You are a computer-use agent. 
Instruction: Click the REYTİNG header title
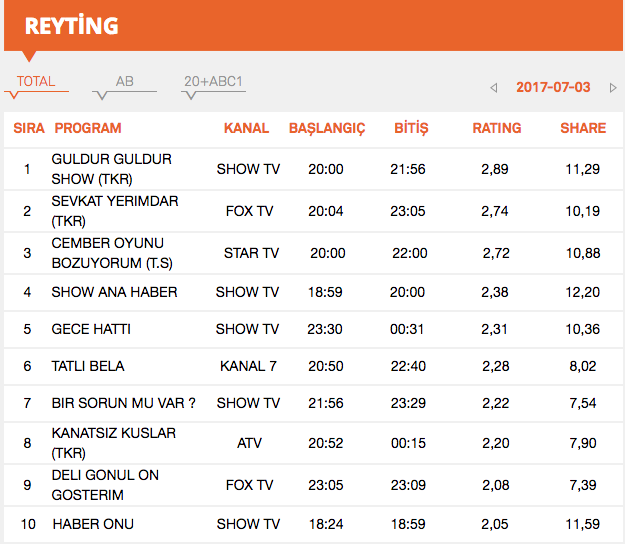coord(71,26)
